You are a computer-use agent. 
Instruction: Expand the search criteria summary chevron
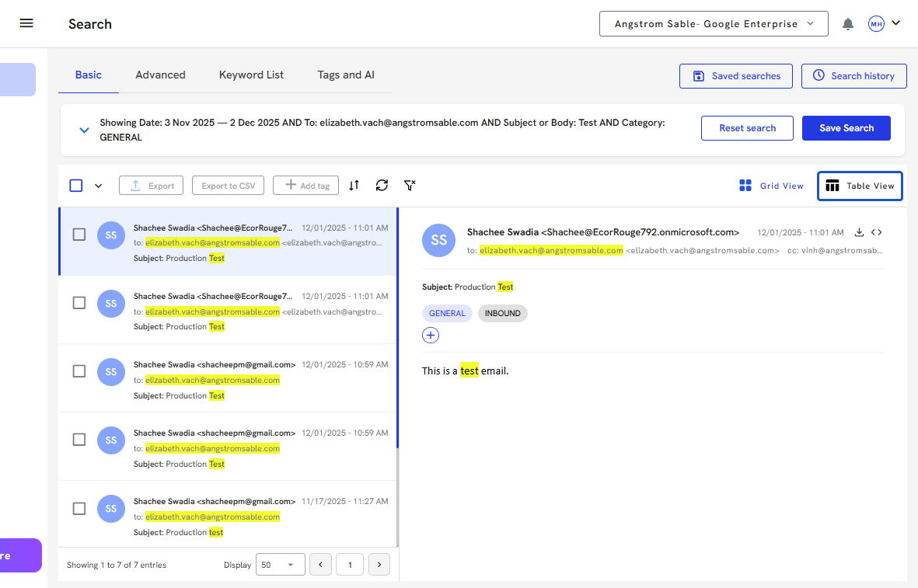coord(85,130)
